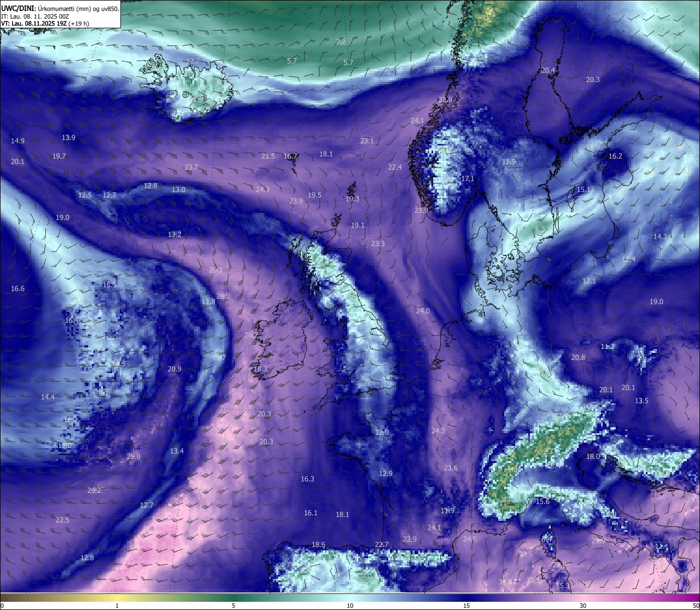This screenshot has height=610, width=700.
Task: Click the 16.4 value label
Action: pyautogui.click(x=72, y=320)
